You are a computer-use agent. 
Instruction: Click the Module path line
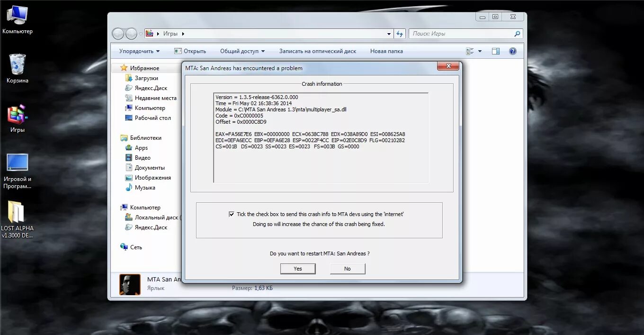click(281, 109)
